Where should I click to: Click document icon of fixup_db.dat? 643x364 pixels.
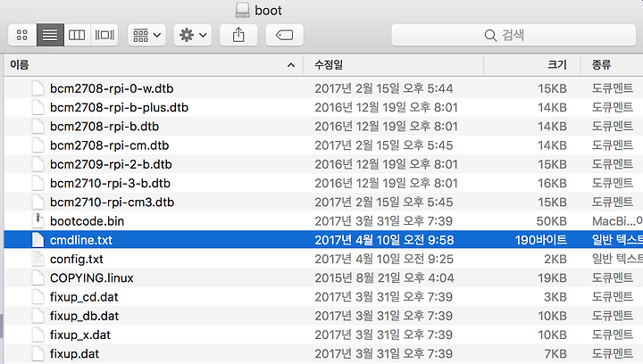(38, 316)
